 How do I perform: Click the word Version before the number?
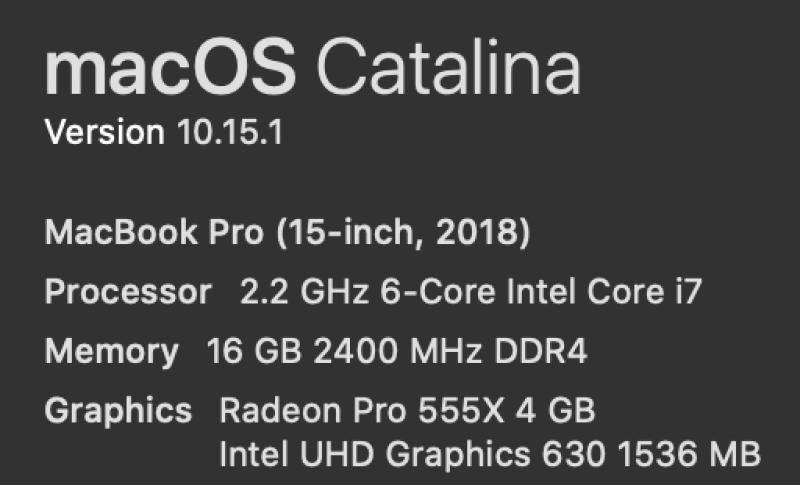coord(105,133)
